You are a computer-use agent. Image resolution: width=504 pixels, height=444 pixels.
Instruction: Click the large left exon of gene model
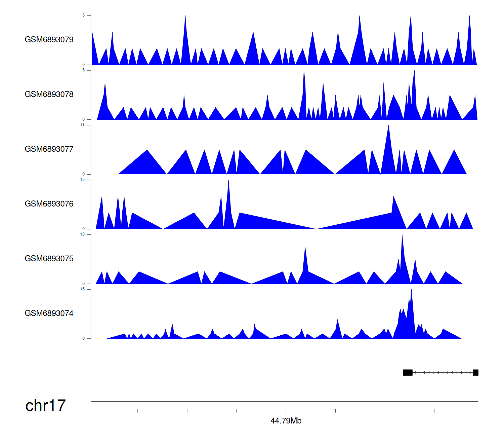point(408,372)
